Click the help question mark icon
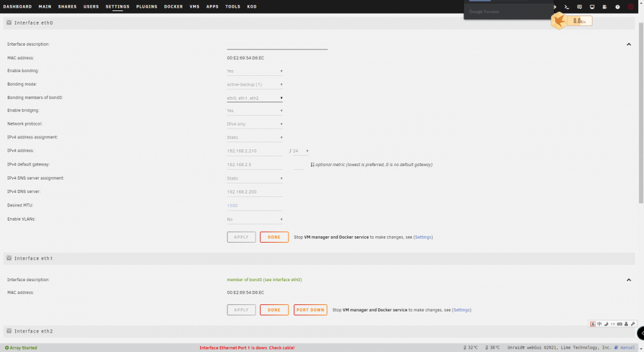This screenshot has width=644, height=352. (x=618, y=7)
